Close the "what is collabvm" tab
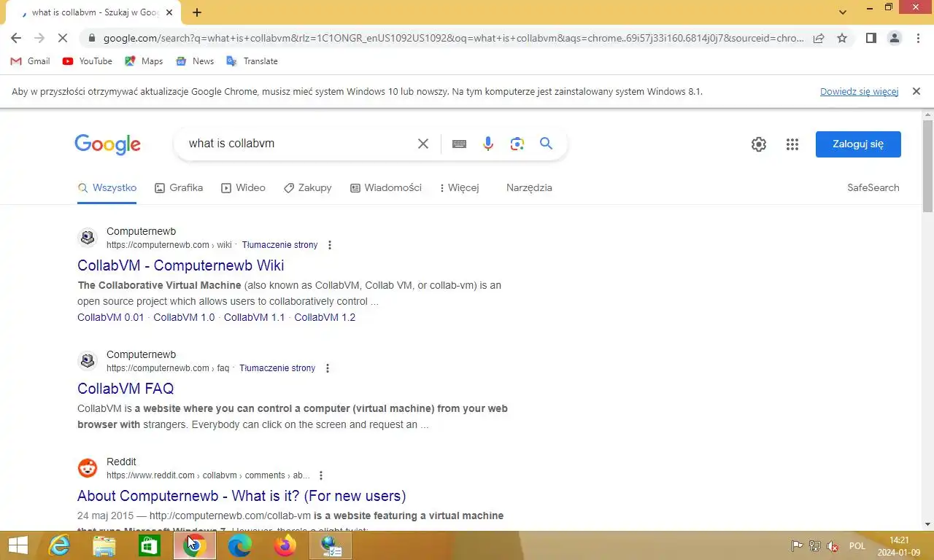The height and width of the screenshot is (560, 934). click(x=169, y=12)
